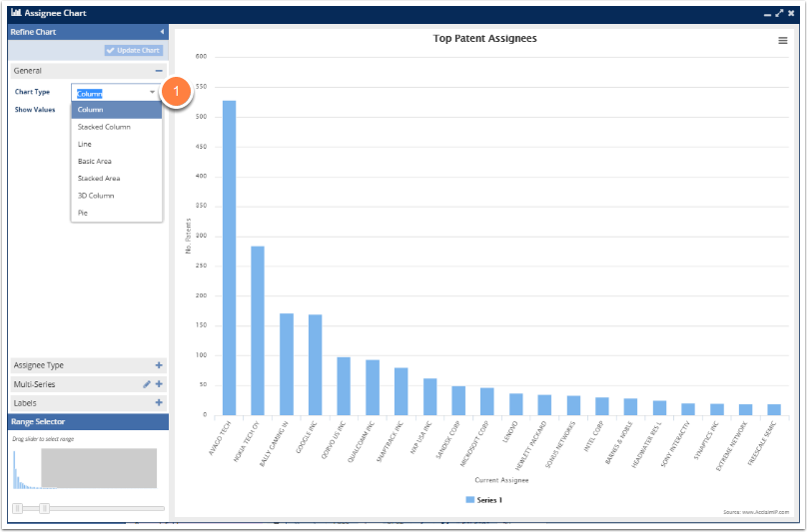The width and height of the screenshot is (807, 532).
Task: Click left handle of range slider
Action: [x=18, y=508]
